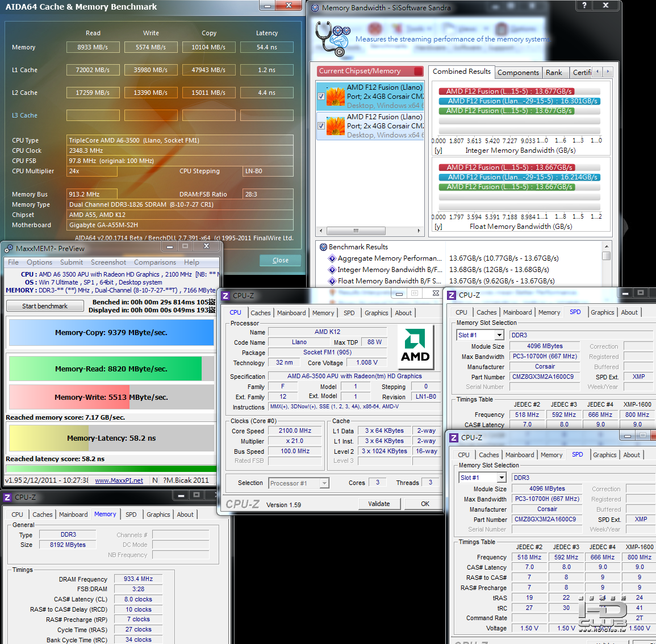The height and width of the screenshot is (644, 656).
Task: Click the Memory-Copy 9379 MByte/sec bar
Action: (111, 333)
